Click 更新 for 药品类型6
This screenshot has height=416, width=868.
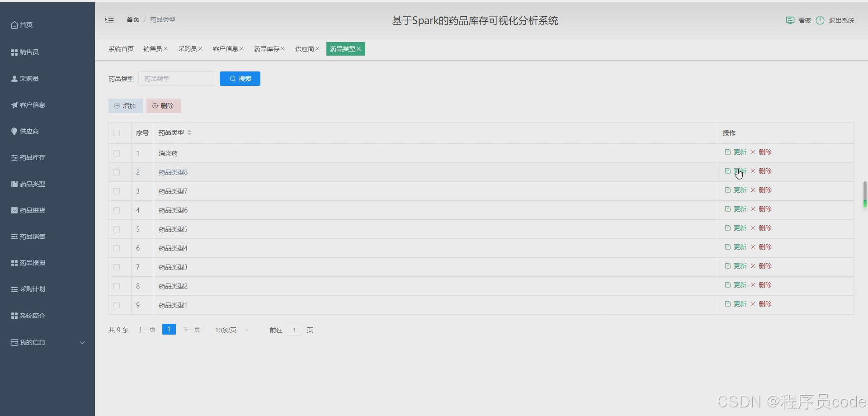tap(740, 209)
